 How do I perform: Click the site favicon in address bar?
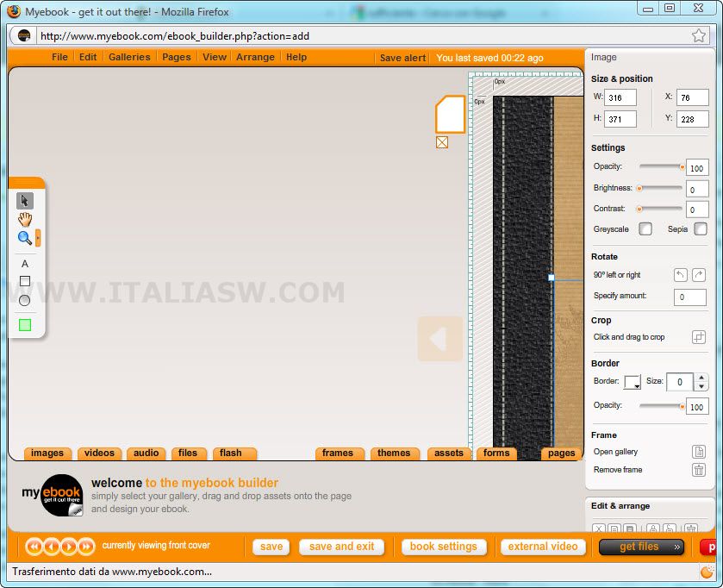(x=24, y=35)
